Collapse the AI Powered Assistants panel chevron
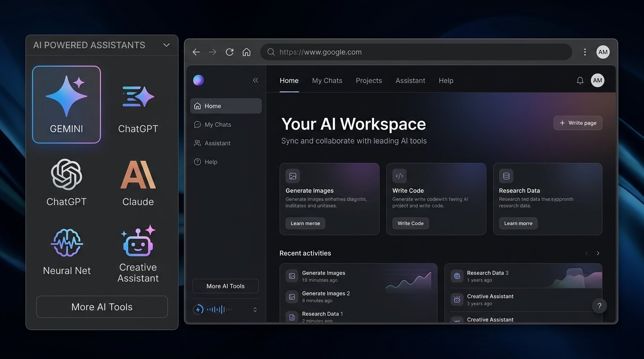 (x=166, y=45)
